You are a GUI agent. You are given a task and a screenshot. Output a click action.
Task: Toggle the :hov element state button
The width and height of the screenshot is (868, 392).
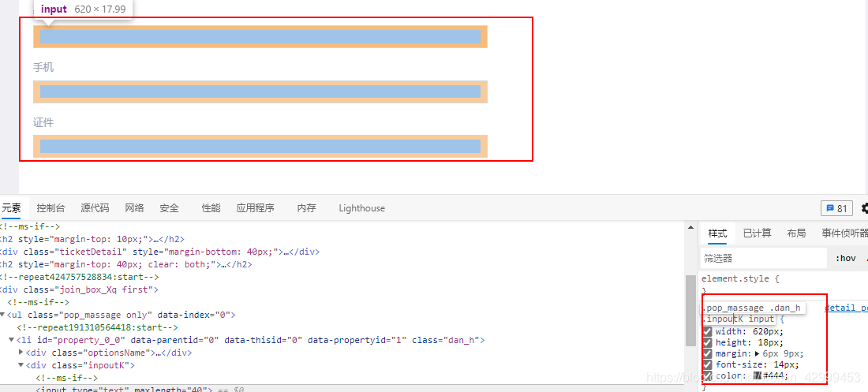point(845,258)
